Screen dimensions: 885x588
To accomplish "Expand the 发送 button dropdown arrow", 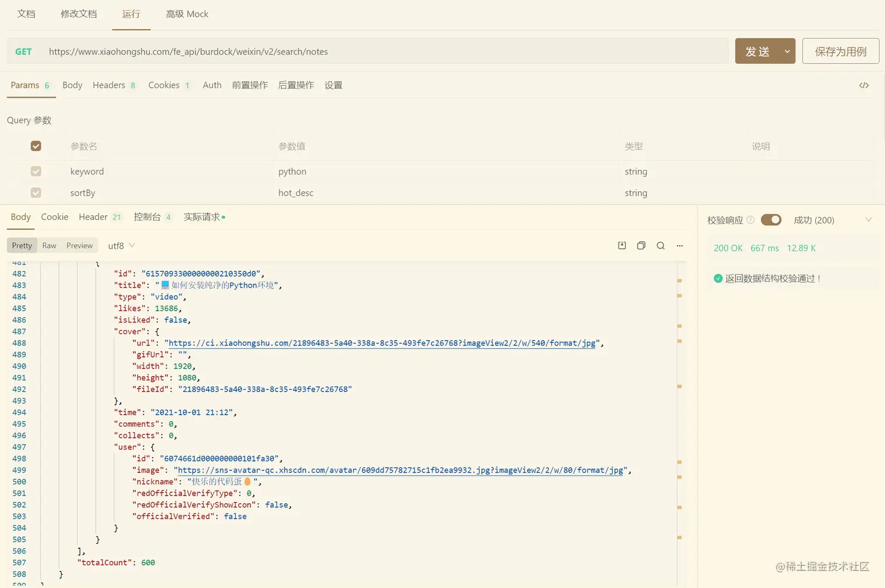I will coord(787,51).
